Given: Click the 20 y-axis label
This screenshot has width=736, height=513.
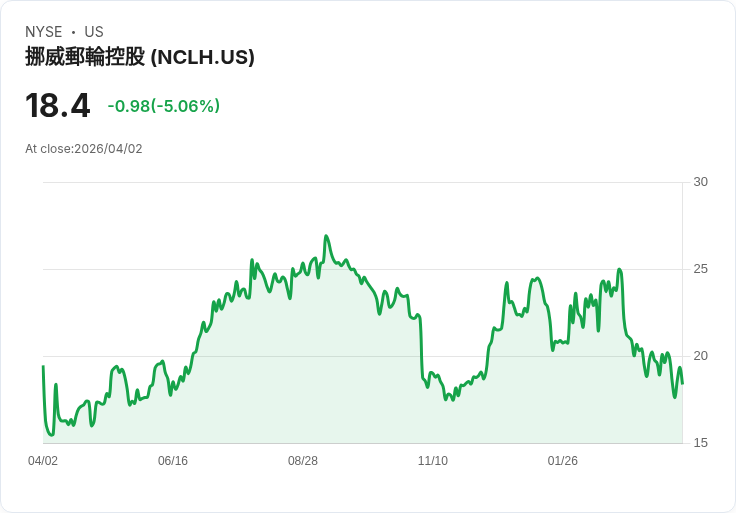Looking at the screenshot, I should coord(700,356).
